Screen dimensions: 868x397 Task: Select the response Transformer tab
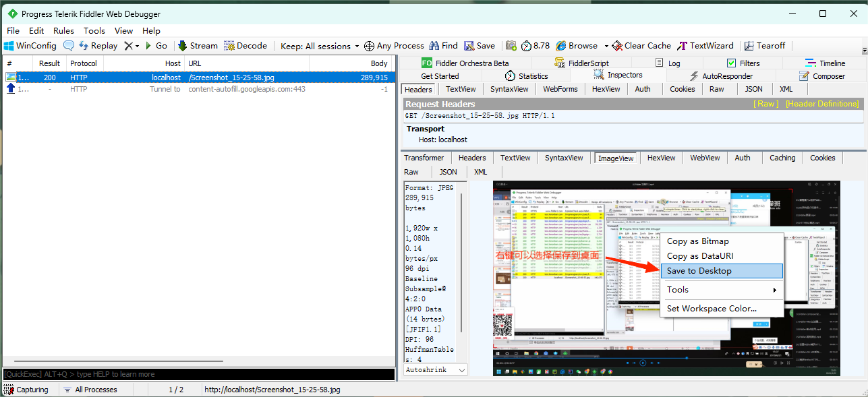click(x=424, y=158)
